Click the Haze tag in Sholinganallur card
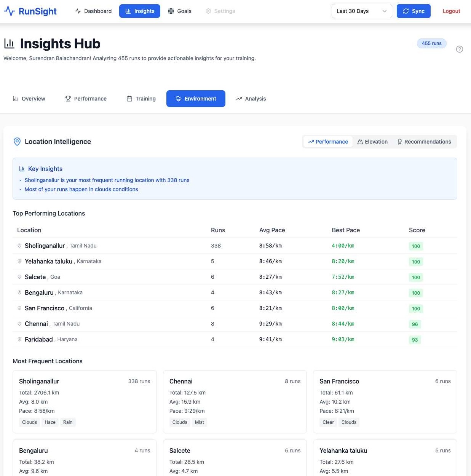Viewport: 471px width, 476px height. tap(50, 422)
